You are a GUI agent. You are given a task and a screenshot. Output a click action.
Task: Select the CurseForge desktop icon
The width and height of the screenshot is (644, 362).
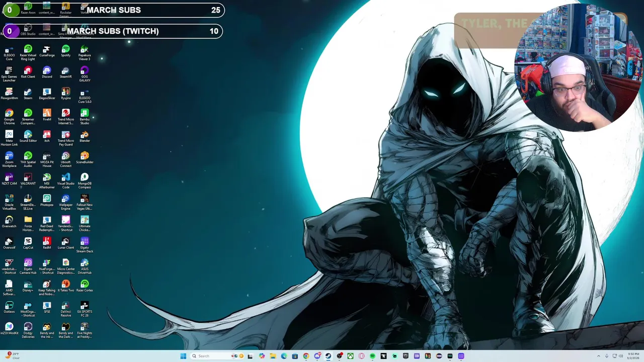(x=47, y=51)
